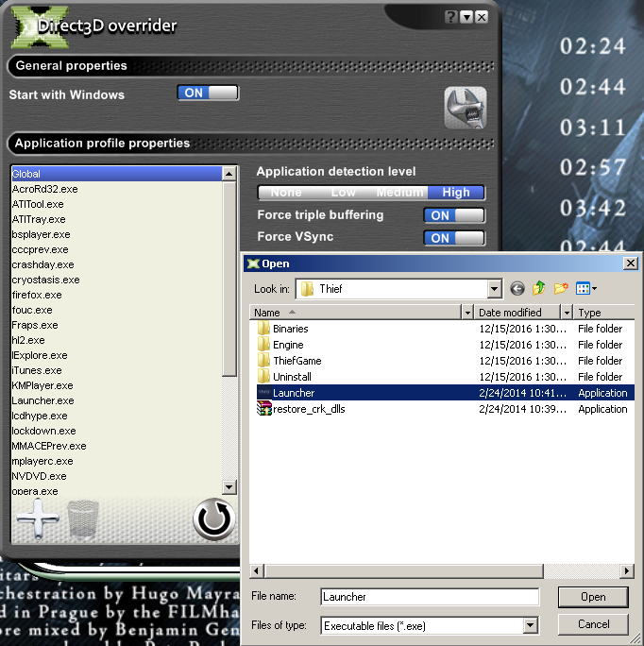The image size is (644, 646).
Task: Click the Cancel button
Action: pos(593,624)
